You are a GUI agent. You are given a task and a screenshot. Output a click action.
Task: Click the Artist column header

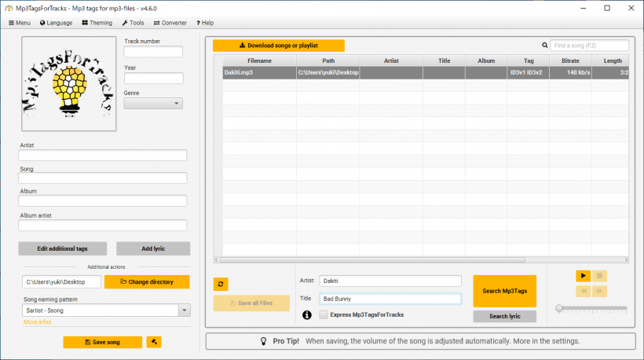click(391, 61)
